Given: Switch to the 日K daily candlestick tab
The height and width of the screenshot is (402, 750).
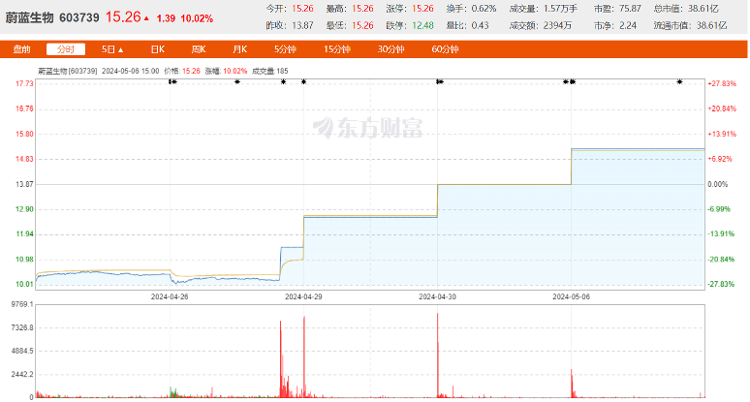Looking at the screenshot, I should (157, 49).
